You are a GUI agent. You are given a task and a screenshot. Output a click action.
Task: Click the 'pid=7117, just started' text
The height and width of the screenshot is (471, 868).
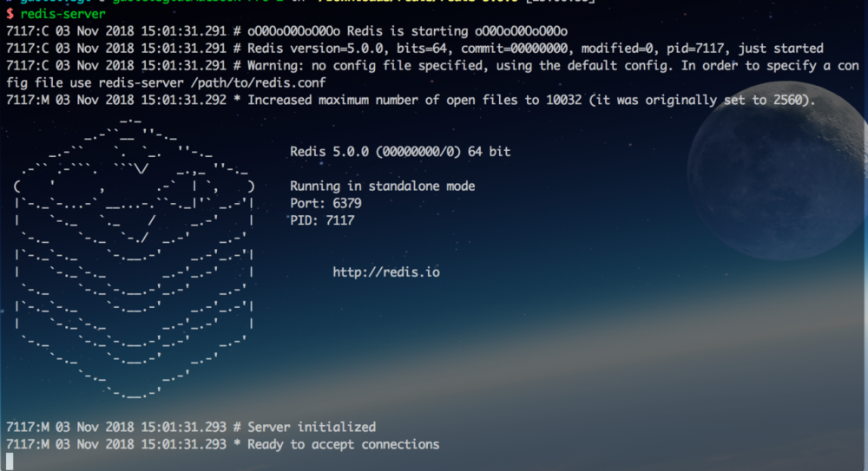[x=745, y=49]
